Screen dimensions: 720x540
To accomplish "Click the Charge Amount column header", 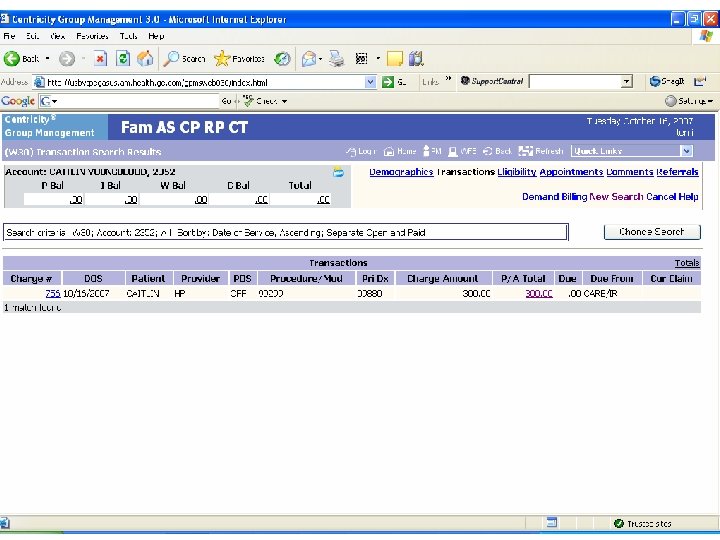I will point(443,279).
